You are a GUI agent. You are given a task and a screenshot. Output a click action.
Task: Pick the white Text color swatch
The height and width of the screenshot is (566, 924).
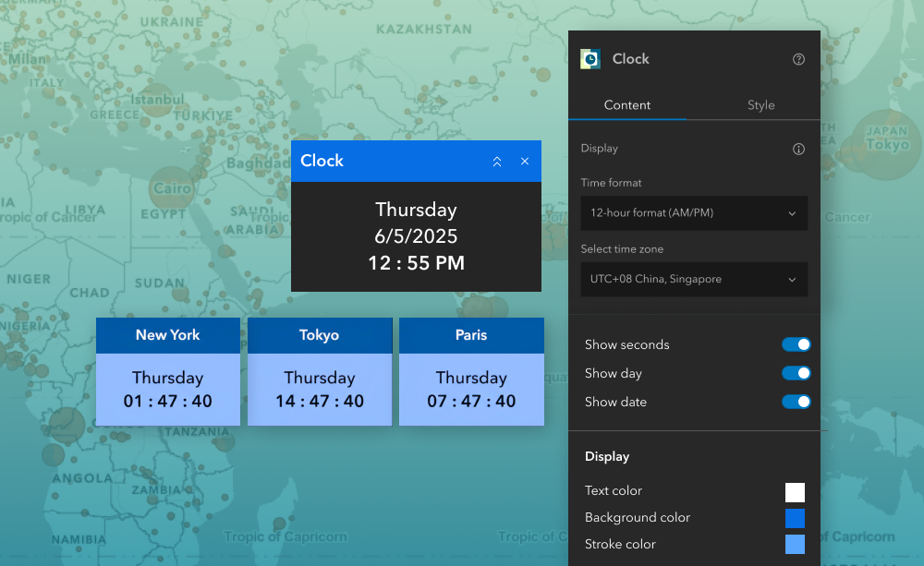(795, 492)
